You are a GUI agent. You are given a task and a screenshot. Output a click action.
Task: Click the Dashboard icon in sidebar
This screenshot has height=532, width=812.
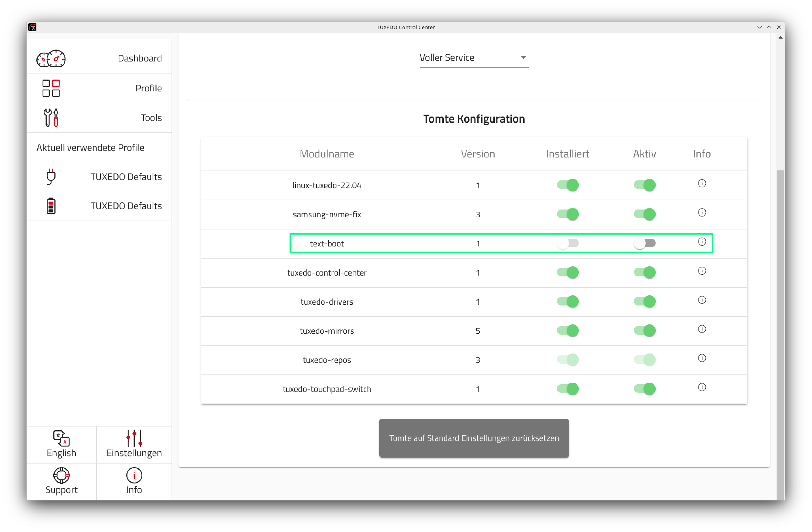[x=53, y=58]
